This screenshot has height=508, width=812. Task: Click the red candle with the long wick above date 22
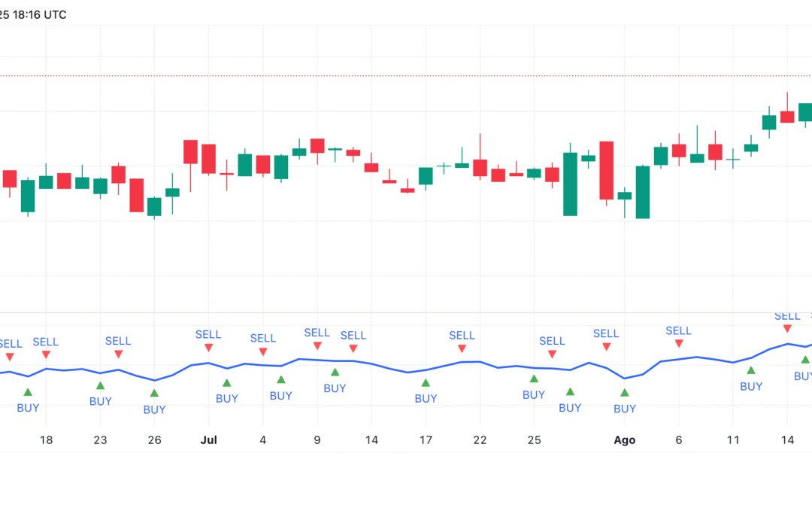[480, 167]
